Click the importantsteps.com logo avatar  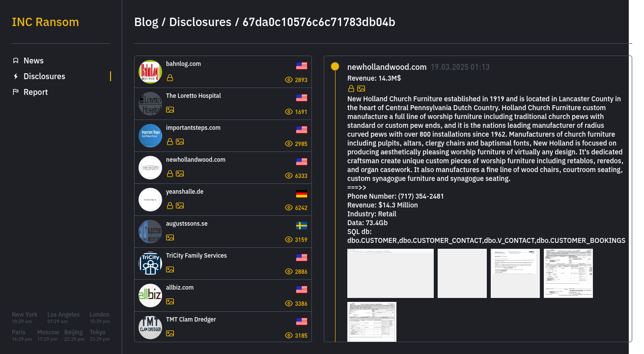click(x=150, y=136)
